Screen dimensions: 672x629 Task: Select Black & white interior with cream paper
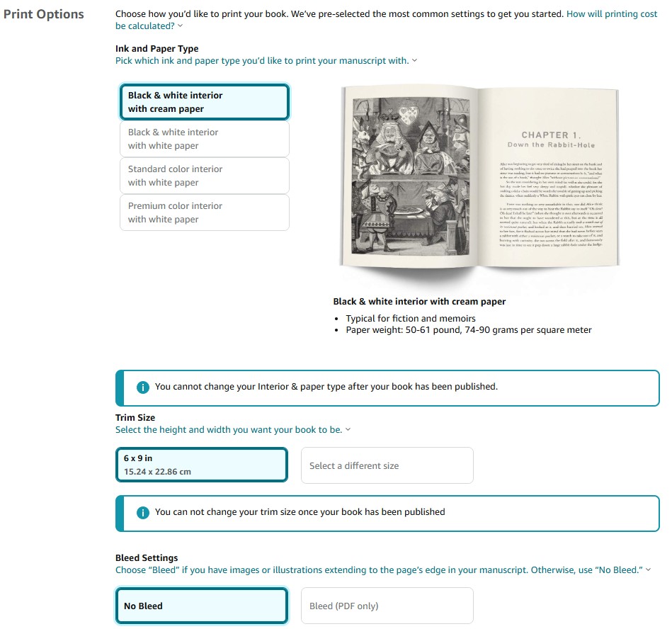click(205, 102)
